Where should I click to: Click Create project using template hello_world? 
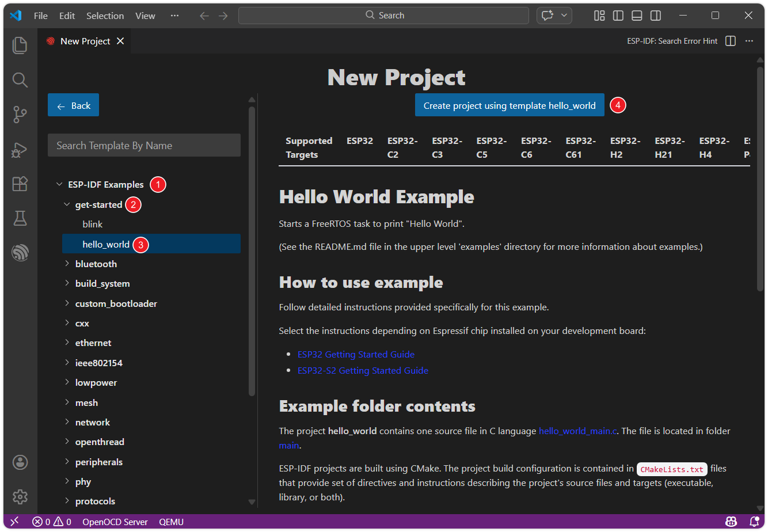(509, 105)
